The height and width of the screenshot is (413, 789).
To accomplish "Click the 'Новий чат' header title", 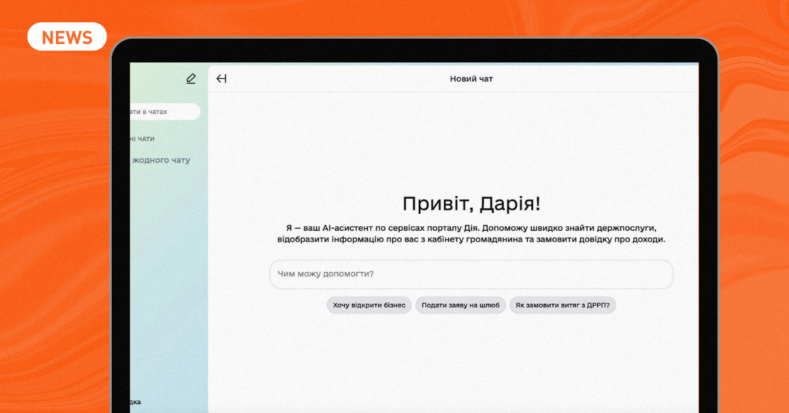I will [x=471, y=78].
